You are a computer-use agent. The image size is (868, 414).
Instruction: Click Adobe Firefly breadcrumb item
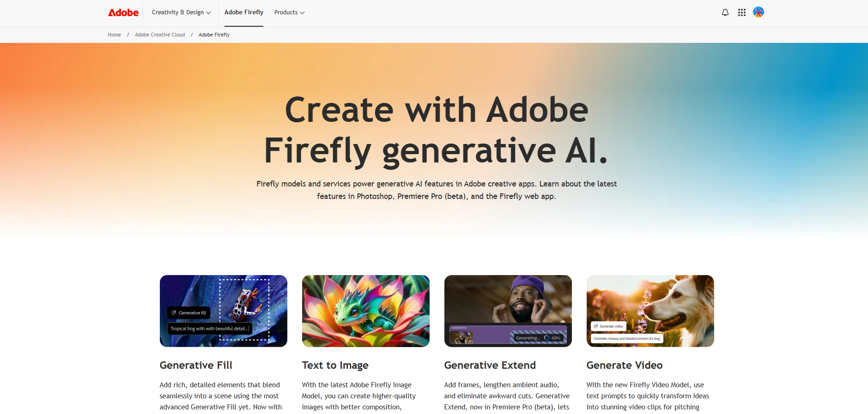click(x=214, y=35)
